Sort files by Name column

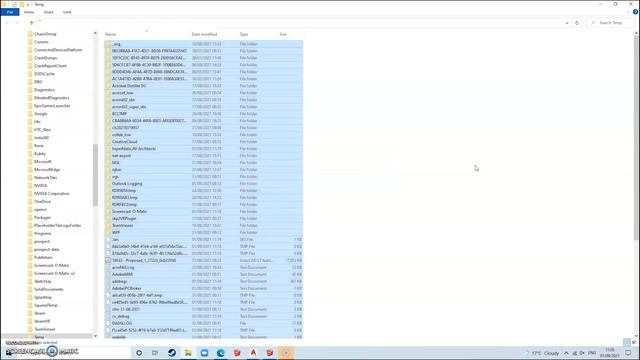click(x=110, y=34)
